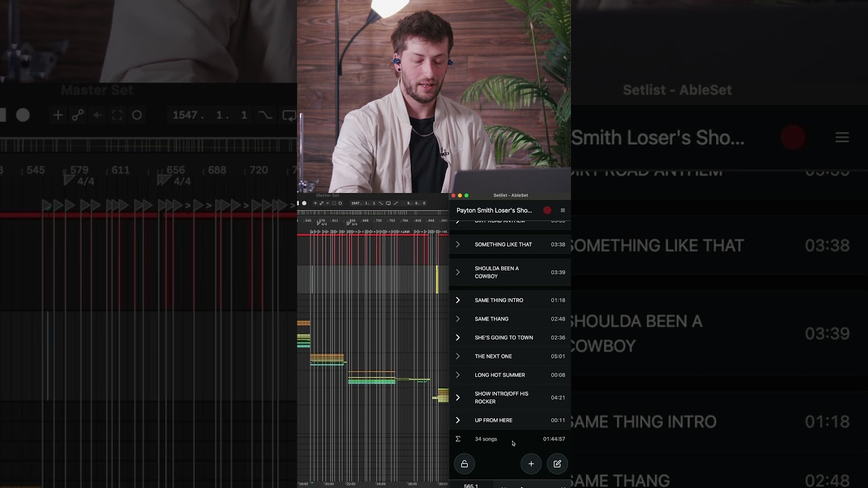Select the THE NEXT ONE song title
This screenshot has width=868, height=488.
[x=494, y=357]
